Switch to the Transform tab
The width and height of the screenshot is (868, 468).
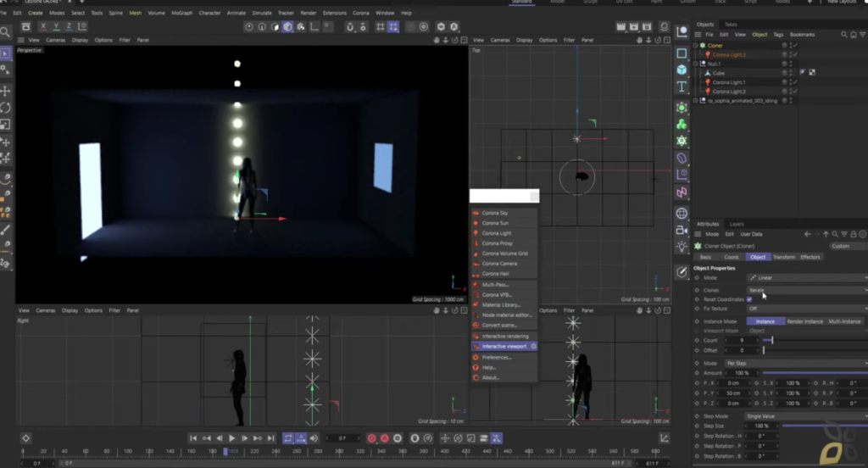784,257
